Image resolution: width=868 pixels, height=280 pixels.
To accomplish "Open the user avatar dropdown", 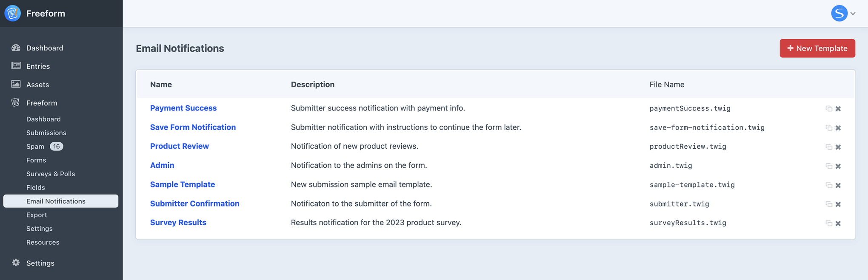I will 839,13.
